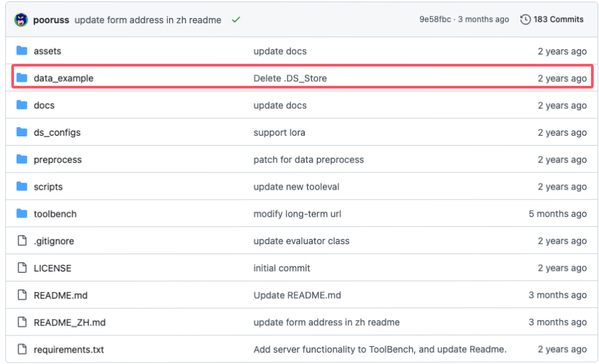Open the README.md file
Screen dimensions: 599x364
pos(61,295)
